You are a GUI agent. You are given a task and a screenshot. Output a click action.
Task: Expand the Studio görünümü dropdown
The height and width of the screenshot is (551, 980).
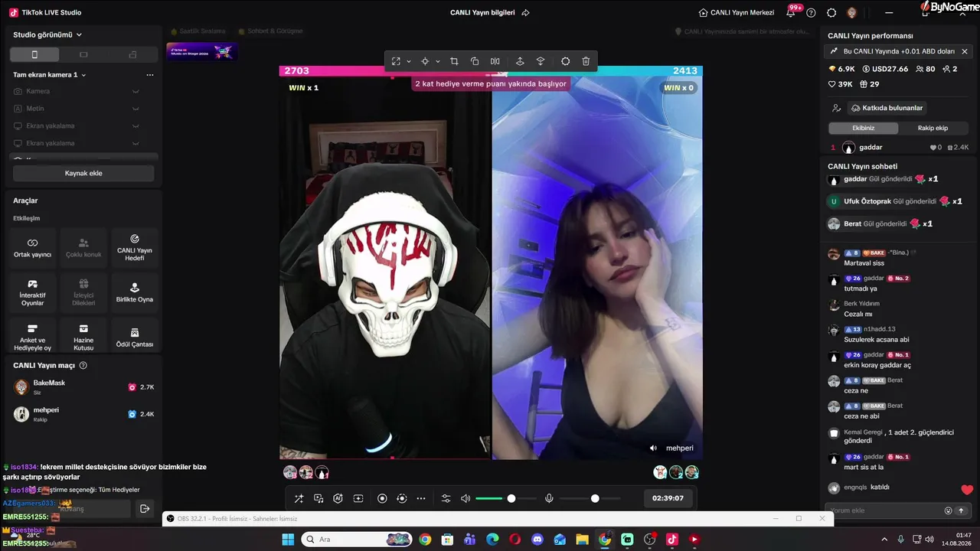coord(47,34)
